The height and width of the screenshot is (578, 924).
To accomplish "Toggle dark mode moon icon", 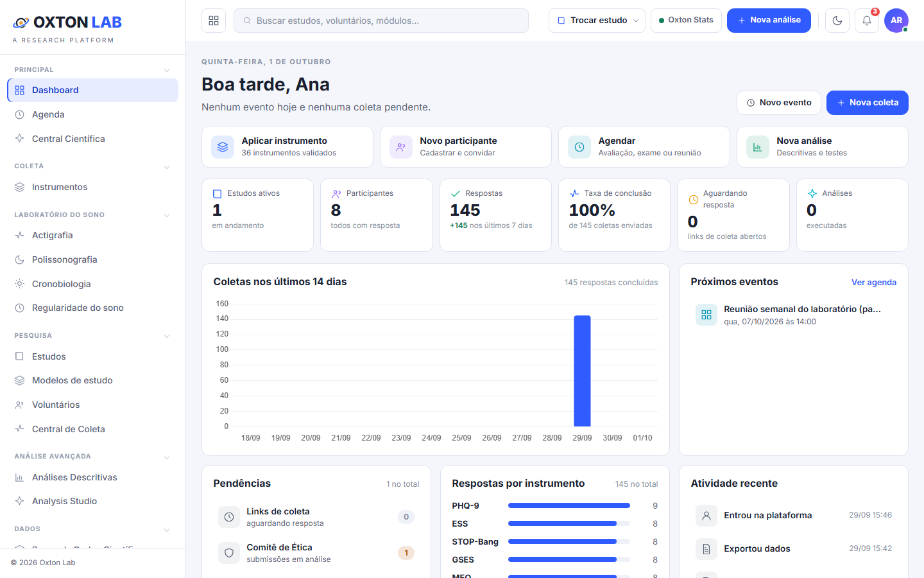I will tap(837, 21).
